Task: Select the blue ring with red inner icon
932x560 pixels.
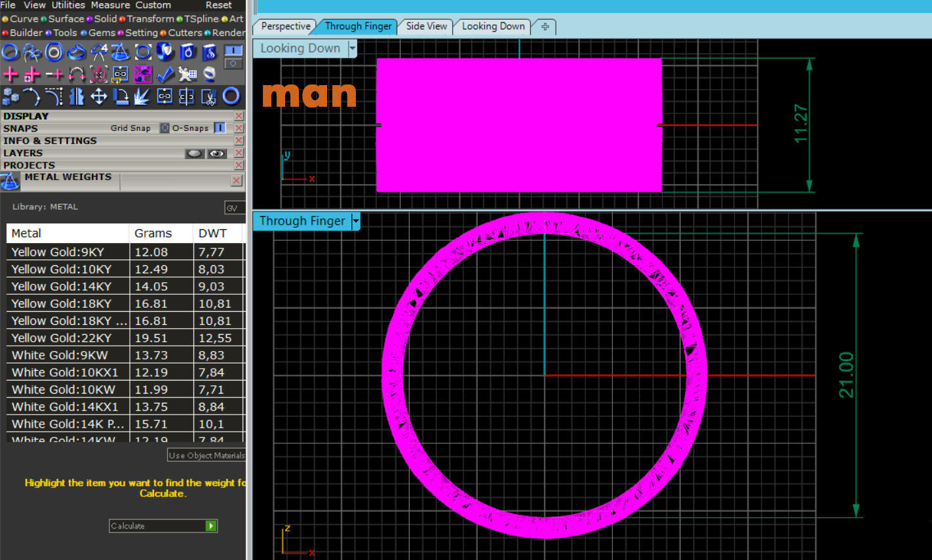Action: 231,97
